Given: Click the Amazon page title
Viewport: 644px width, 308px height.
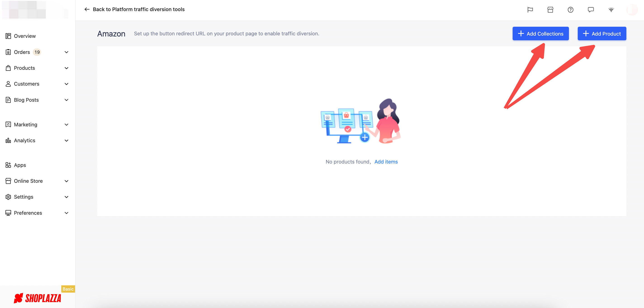Looking at the screenshot, I should click(x=111, y=34).
